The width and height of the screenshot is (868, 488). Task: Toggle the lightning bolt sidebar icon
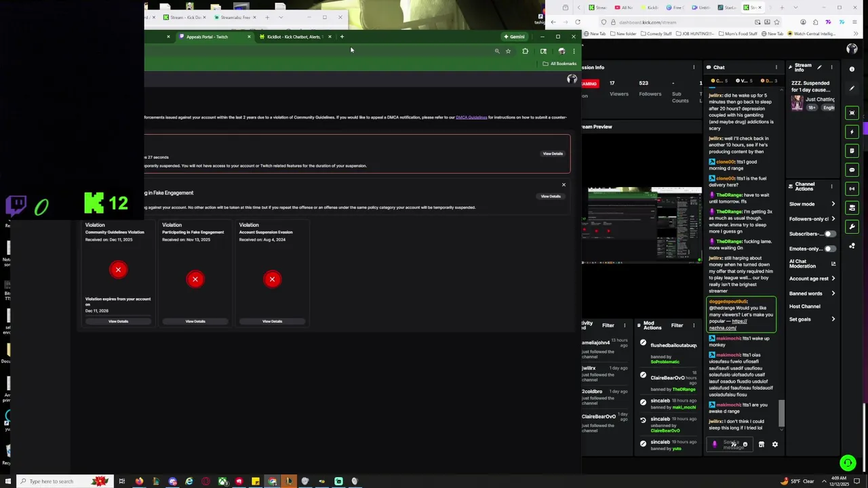tap(852, 131)
